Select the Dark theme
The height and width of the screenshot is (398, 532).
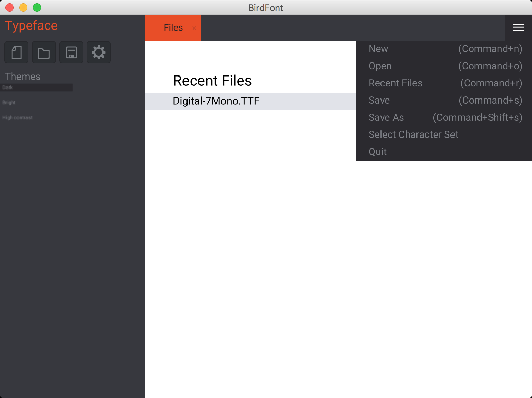tap(36, 87)
